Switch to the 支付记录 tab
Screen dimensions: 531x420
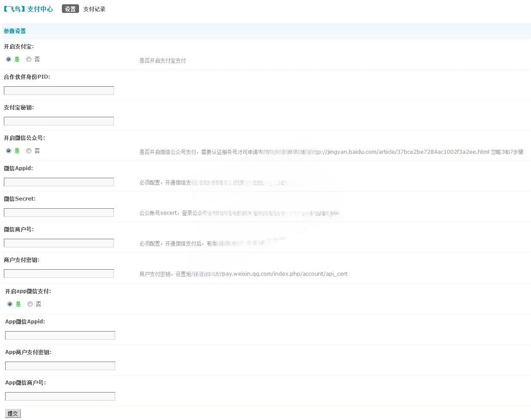(94, 9)
